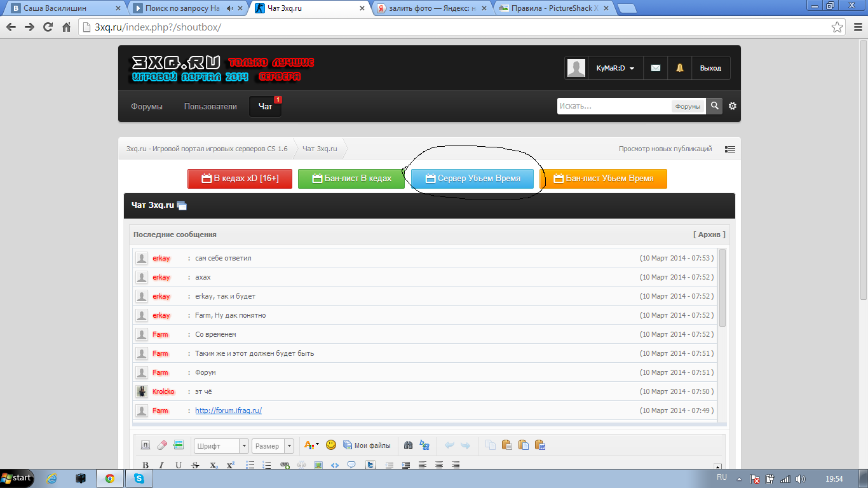Click the blue Сервер Убьем Время button

pyautogui.click(x=472, y=179)
